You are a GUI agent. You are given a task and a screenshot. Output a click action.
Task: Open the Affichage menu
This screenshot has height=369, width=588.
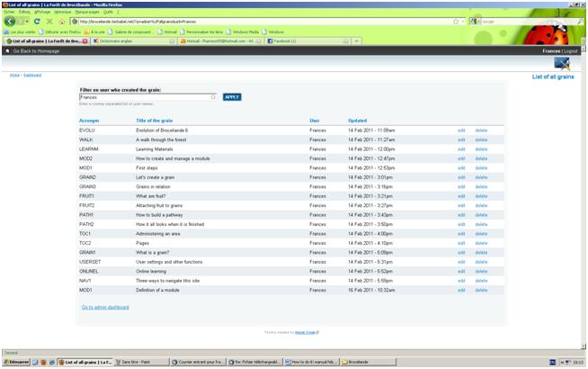42,12
